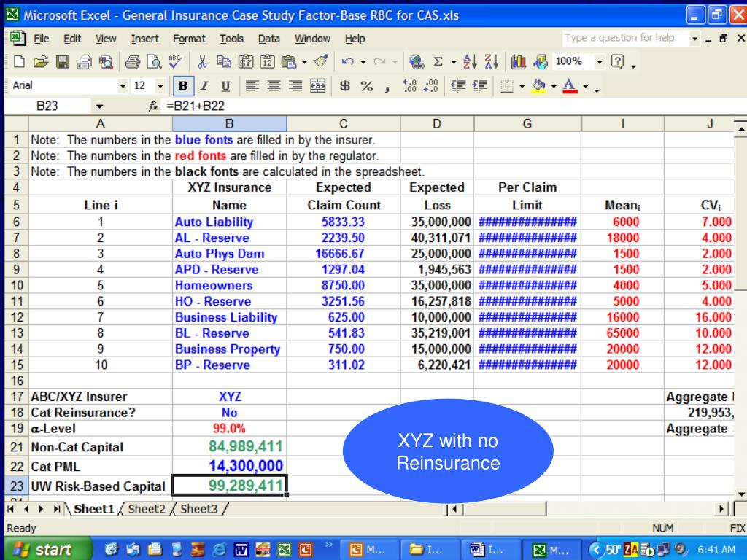747x560 pixels.
Task: Apply the red Font Color
Action: (570, 86)
